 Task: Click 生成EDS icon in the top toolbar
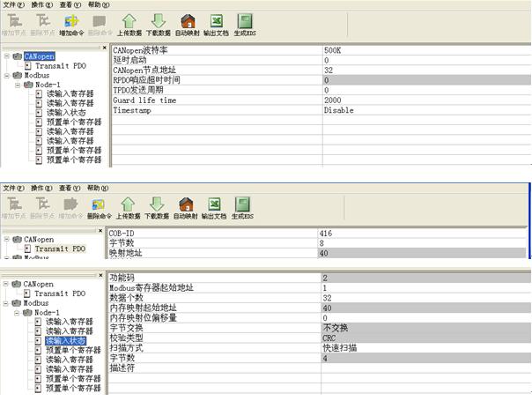tap(245, 22)
